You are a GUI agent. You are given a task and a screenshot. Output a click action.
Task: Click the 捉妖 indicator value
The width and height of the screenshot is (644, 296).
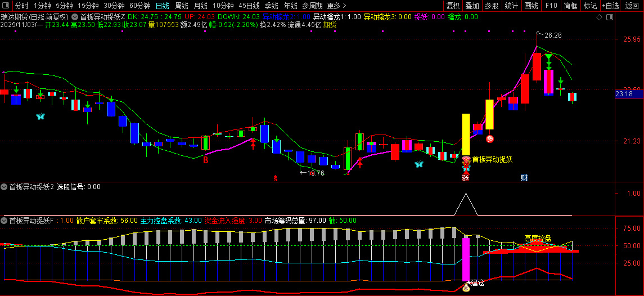point(430,17)
